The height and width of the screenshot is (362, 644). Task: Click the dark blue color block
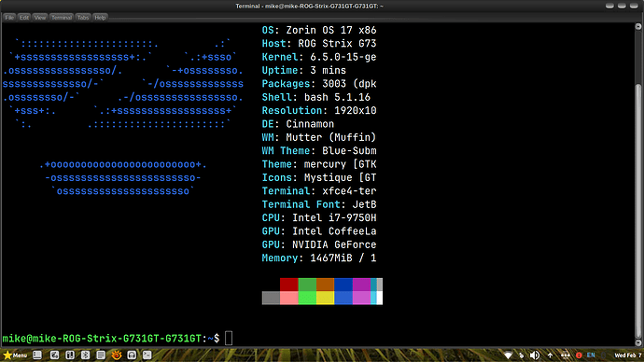[x=343, y=285]
